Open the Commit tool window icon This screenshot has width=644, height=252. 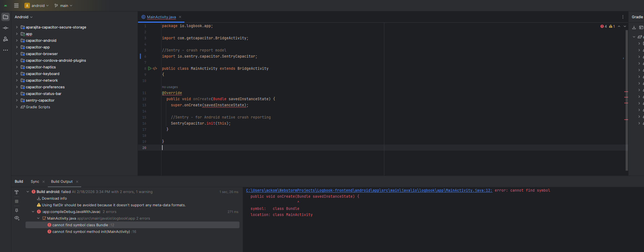[6, 28]
